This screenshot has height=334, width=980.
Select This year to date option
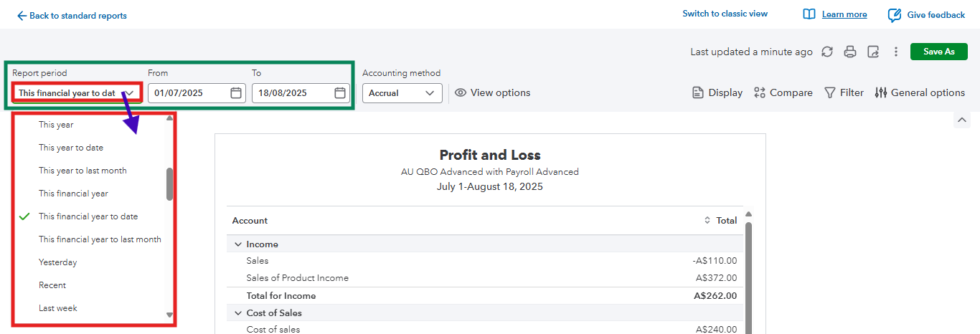pos(71,148)
